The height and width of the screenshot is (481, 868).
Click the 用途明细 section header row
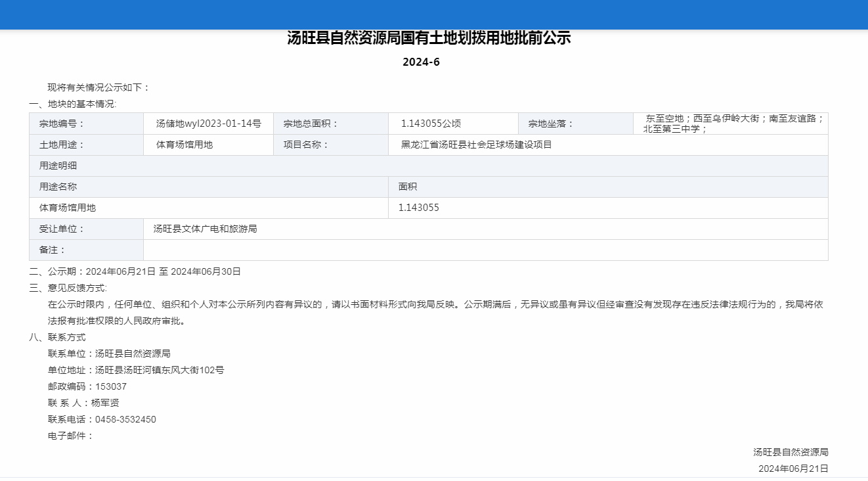tap(429, 166)
